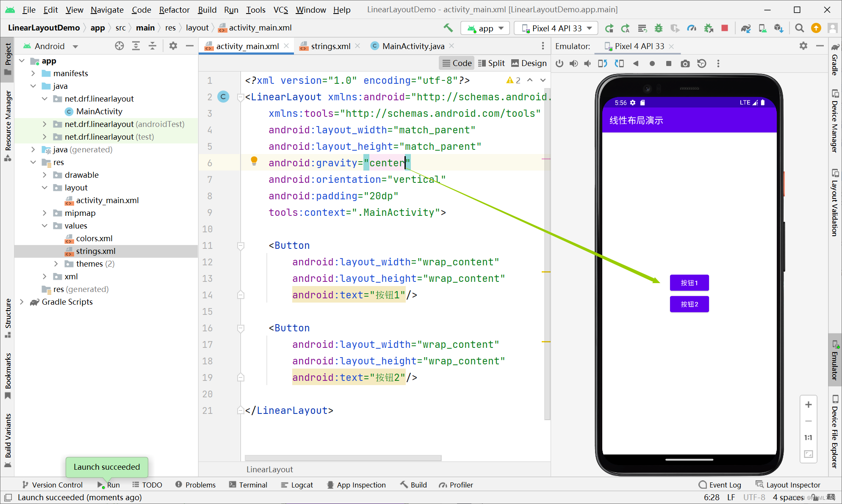Open the app run configuration dropdown
The height and width of the screenshot is (504, 842).
[486, 28]
